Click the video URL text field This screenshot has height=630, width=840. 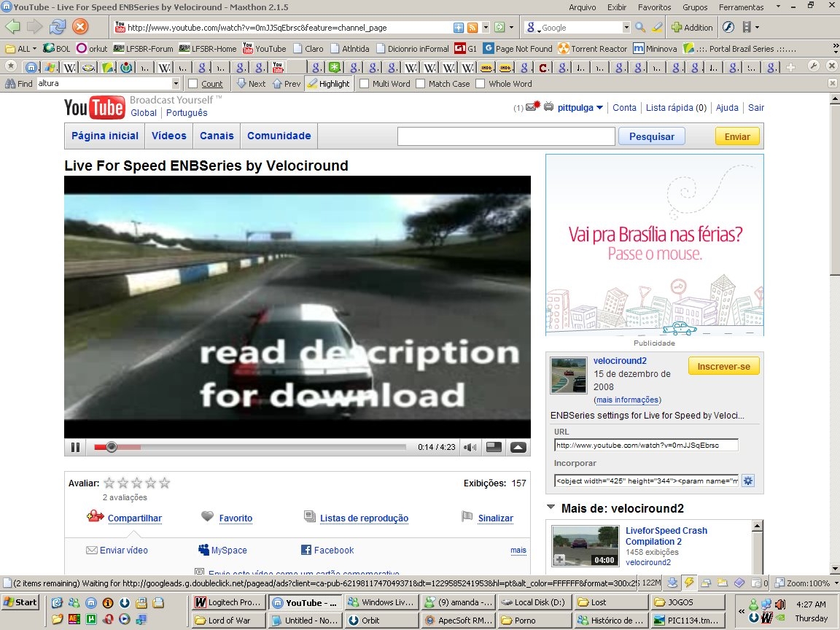(646, 445)
